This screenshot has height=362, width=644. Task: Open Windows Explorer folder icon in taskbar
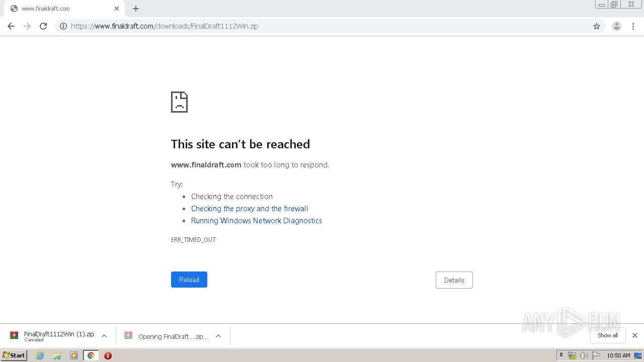[57, 355]
